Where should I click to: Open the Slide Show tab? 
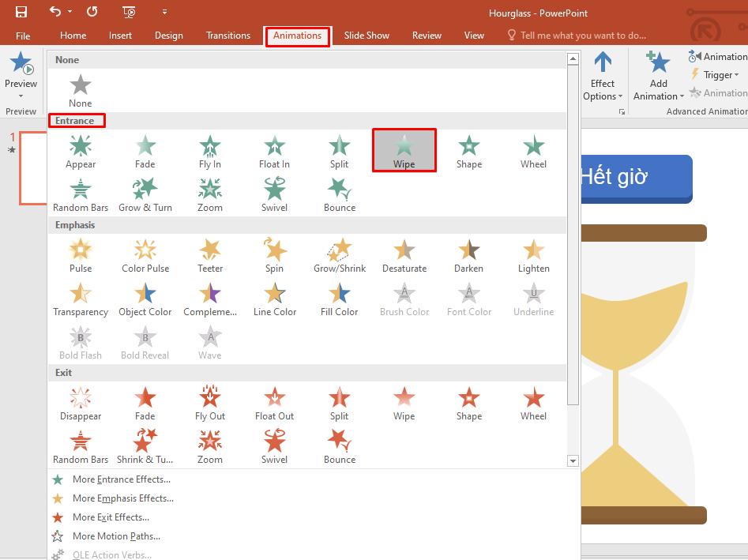click(366, 36)
